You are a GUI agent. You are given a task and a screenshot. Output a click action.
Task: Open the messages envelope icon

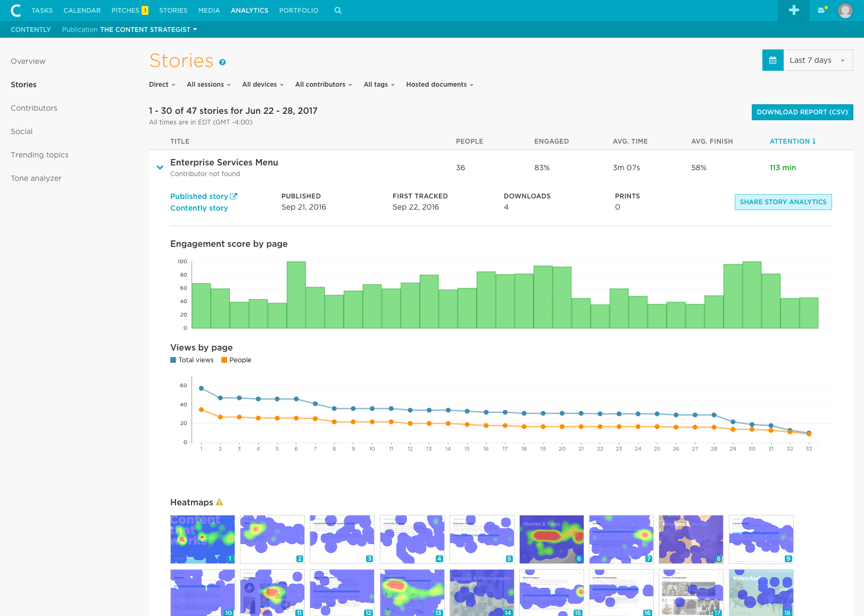point(822,10)
